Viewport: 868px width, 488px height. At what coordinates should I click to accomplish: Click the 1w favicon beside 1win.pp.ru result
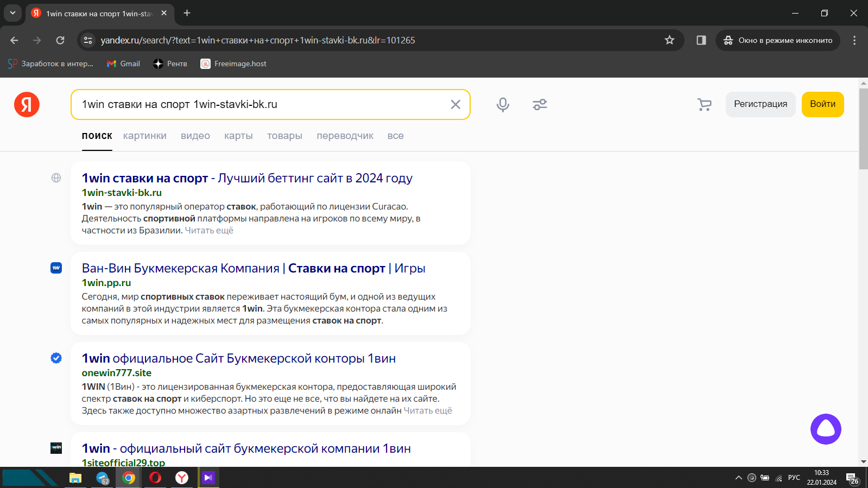pyautogui.click(x=56, y=268)
